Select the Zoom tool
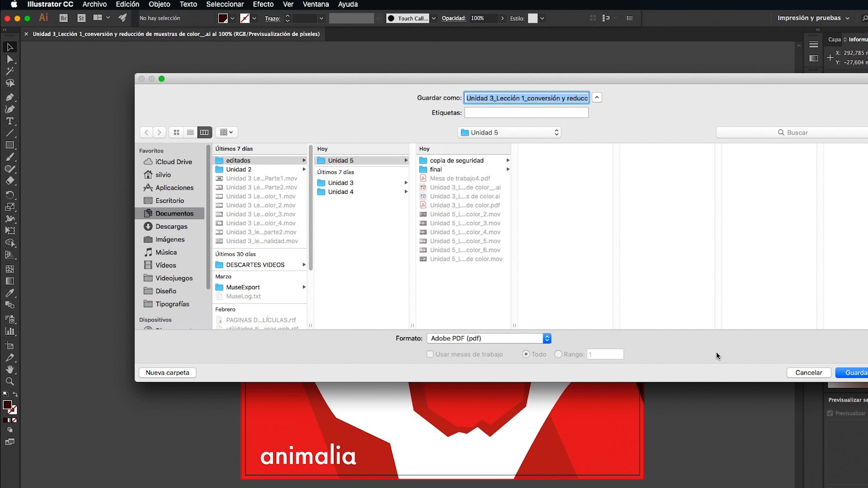The image size is (868, 488). pos(10,382)
